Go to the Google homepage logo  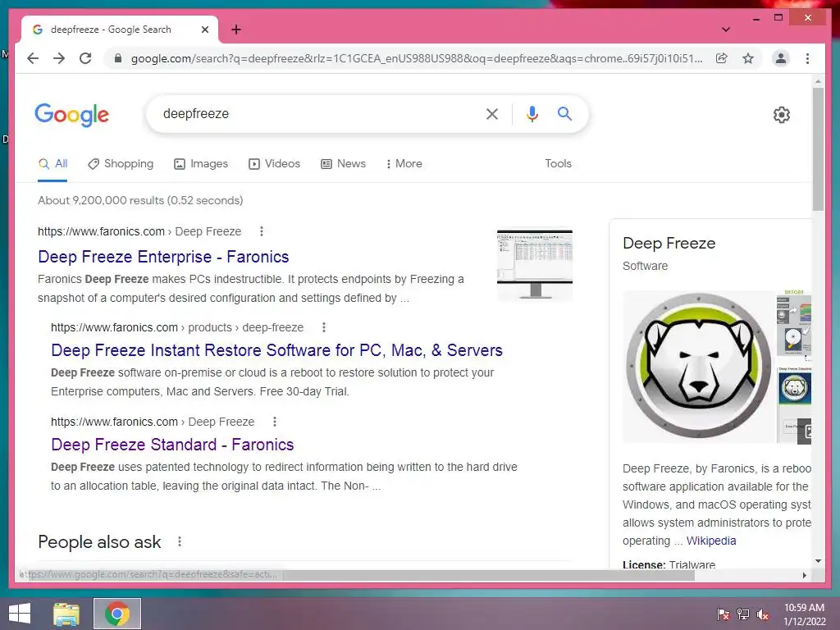[72, 115]
